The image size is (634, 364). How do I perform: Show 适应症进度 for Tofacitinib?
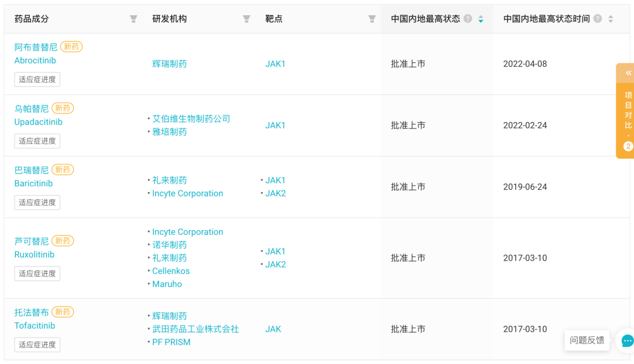[x=37, y=345]
